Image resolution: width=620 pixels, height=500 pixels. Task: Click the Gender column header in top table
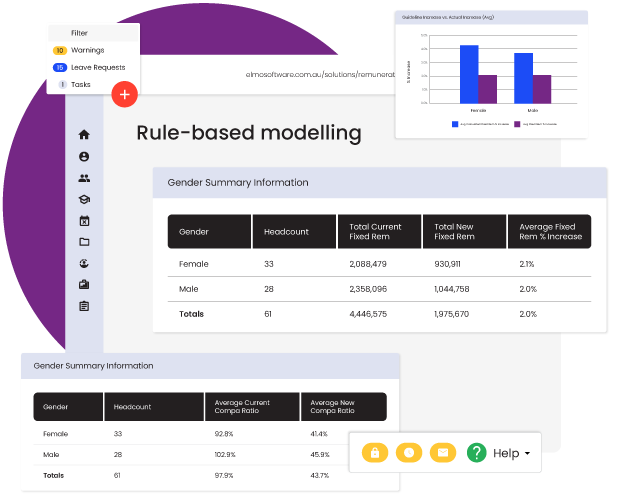tap(209, 232)
